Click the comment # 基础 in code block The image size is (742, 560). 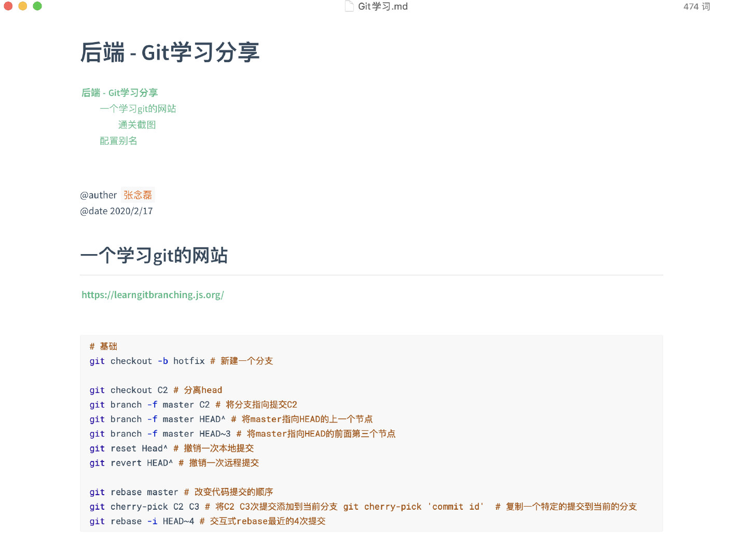tap(103, 346)
